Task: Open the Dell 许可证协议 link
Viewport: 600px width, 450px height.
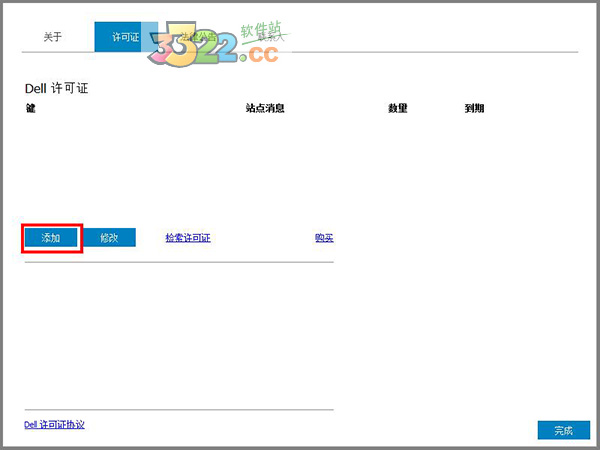Action: (x=54, y=424)
